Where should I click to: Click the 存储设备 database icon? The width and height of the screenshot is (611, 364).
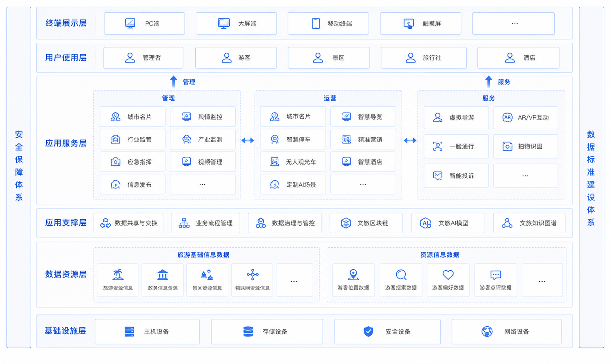click(x=248, y=332)
